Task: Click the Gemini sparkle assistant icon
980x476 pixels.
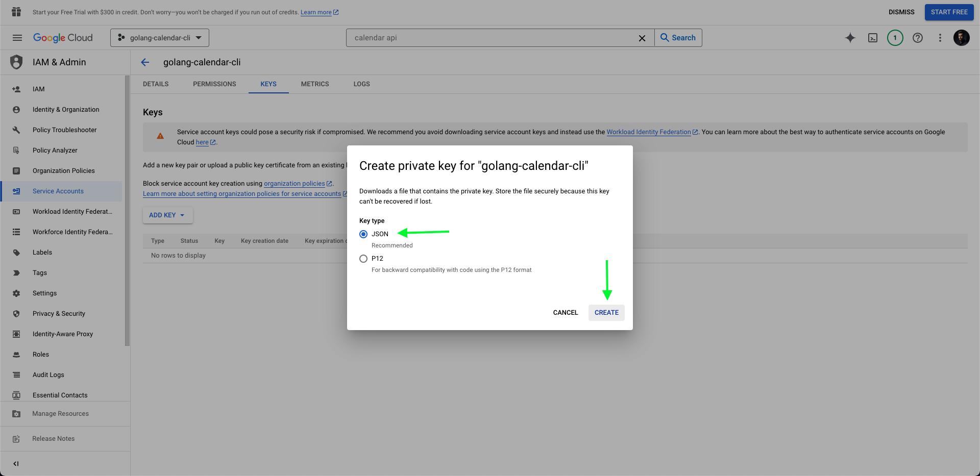Action: point(850,38)
